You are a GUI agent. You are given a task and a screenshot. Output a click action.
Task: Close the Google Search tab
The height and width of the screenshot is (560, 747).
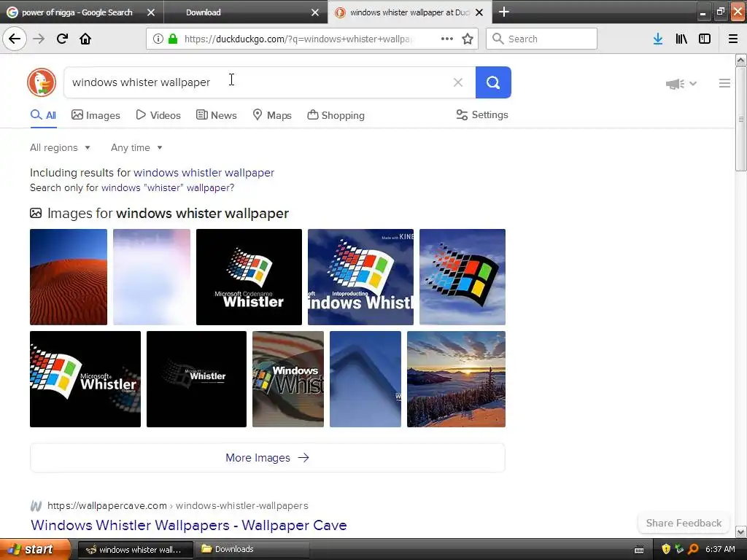click(x=150, y=12)
